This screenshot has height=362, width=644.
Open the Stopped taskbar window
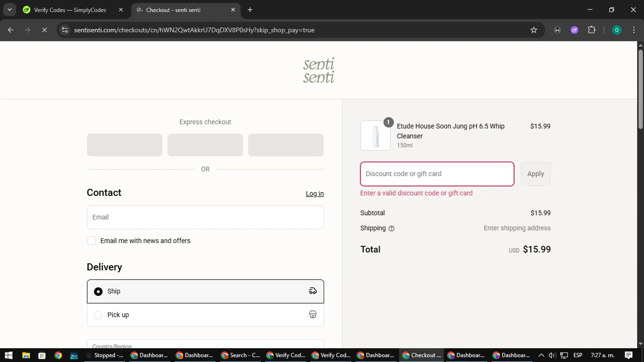105,355
